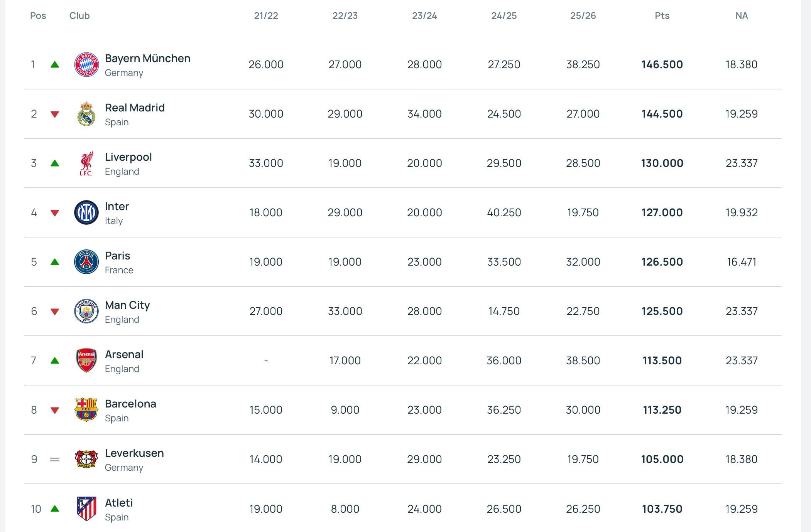This screenshot has width=811, height=532.
Task: Click Bayern München's 146.500 points total
Action: pos(662,64)
